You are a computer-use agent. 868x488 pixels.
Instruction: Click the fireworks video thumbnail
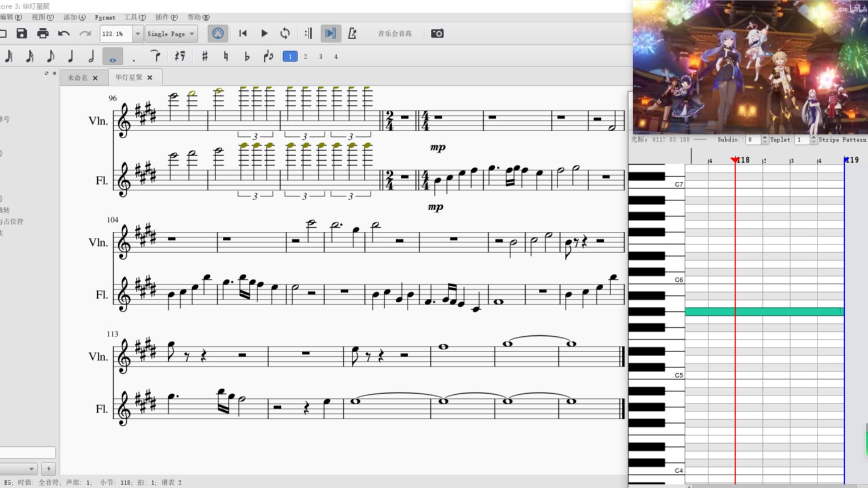750,67
